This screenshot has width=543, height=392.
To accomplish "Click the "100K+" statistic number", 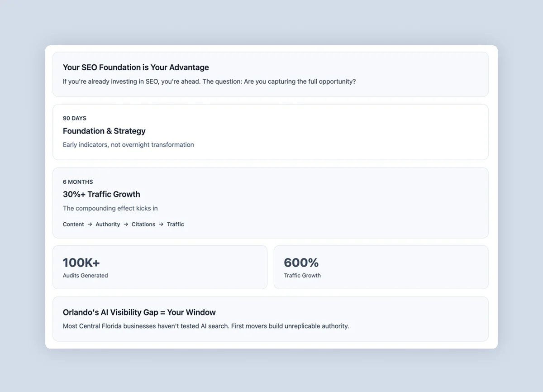I will pyautogui.click(x=81, y=263).
